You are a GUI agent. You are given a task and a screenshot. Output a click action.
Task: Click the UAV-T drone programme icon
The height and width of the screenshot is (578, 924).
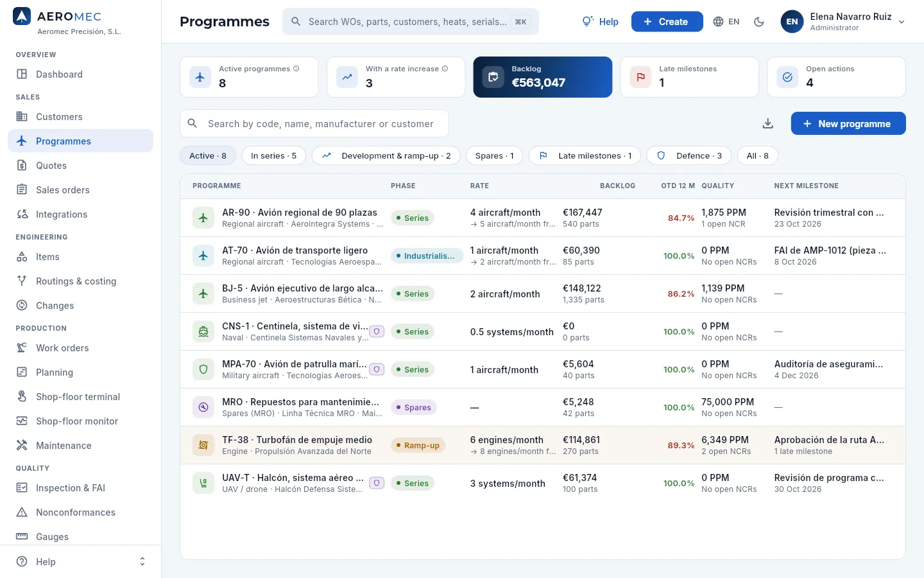tap(203, 483)
